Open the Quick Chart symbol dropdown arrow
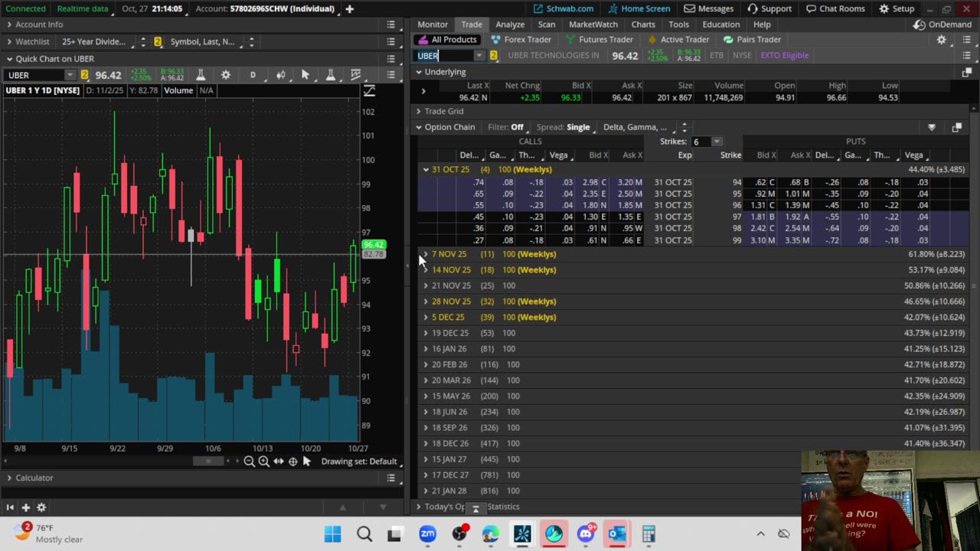The height and width of the screenshot is (551, 980). 70,75
